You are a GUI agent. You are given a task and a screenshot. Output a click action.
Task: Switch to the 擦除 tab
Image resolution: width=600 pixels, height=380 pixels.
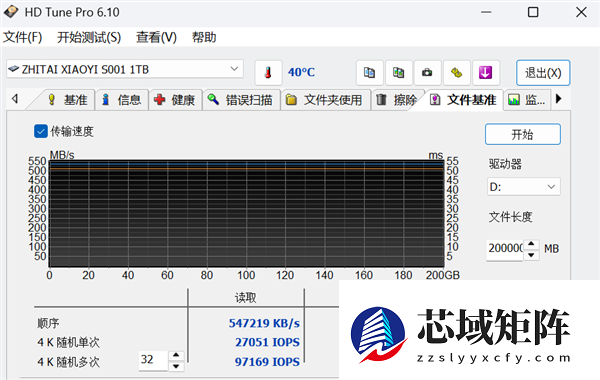[x=397, y=100]
